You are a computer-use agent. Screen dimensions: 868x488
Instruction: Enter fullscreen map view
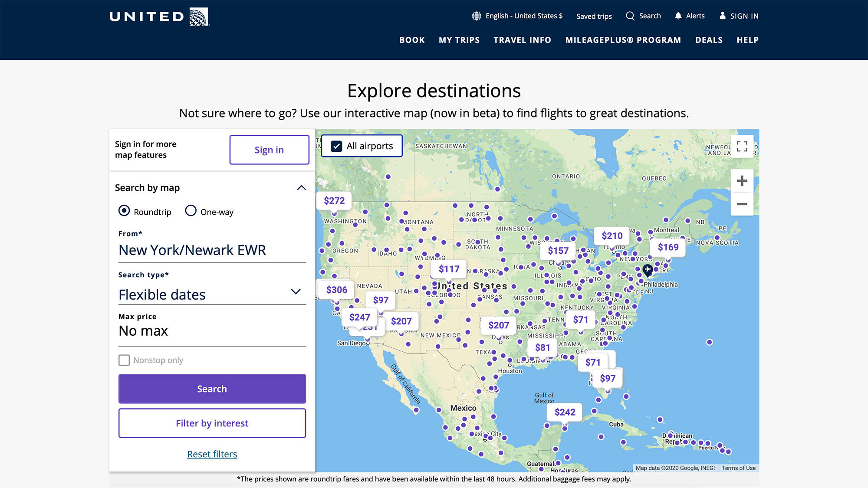742,146
